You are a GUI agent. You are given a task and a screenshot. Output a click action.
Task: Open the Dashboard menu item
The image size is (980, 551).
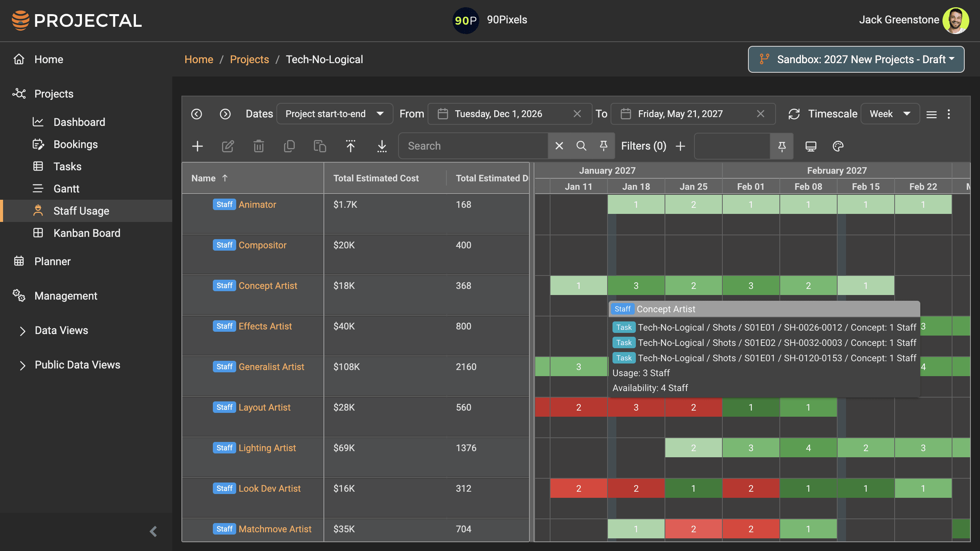click(79, 122)
